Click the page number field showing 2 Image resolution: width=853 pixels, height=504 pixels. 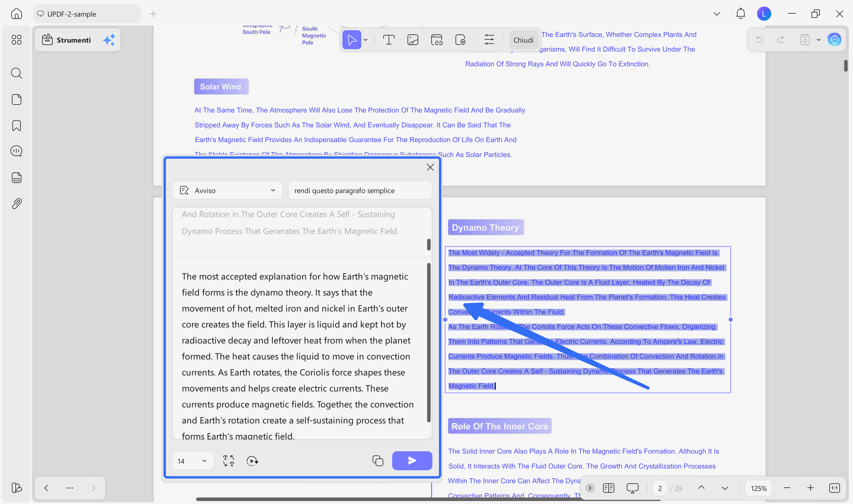click(x=660, y=488)
